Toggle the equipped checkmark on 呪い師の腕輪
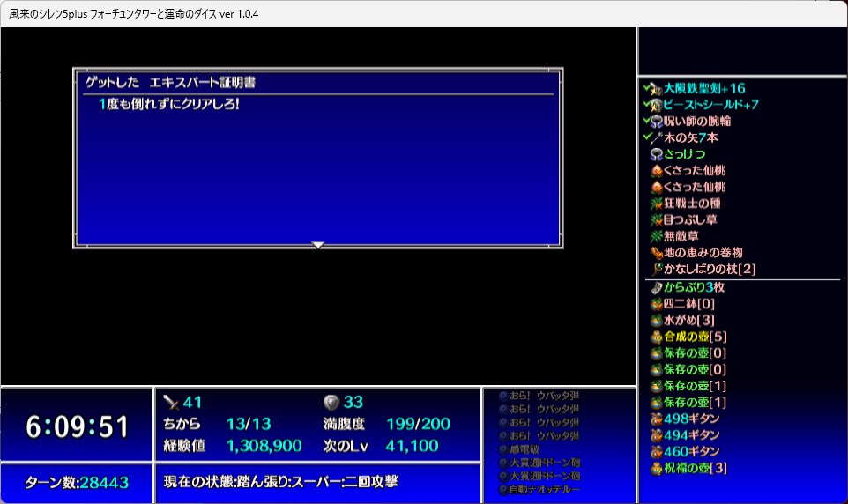Viewport: 848px width, 504px height. pos(646,120)
